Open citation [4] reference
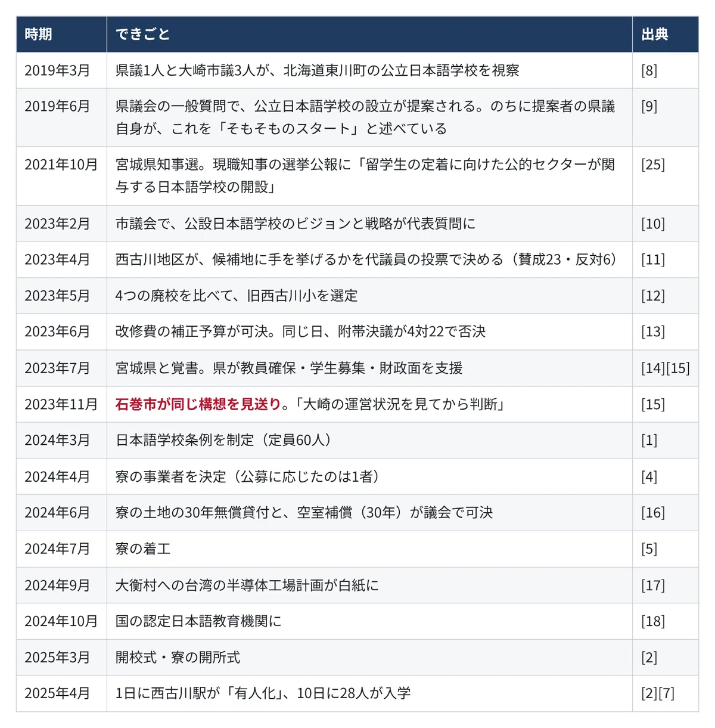This screenshot has width=715, height=728. [649, 476]
